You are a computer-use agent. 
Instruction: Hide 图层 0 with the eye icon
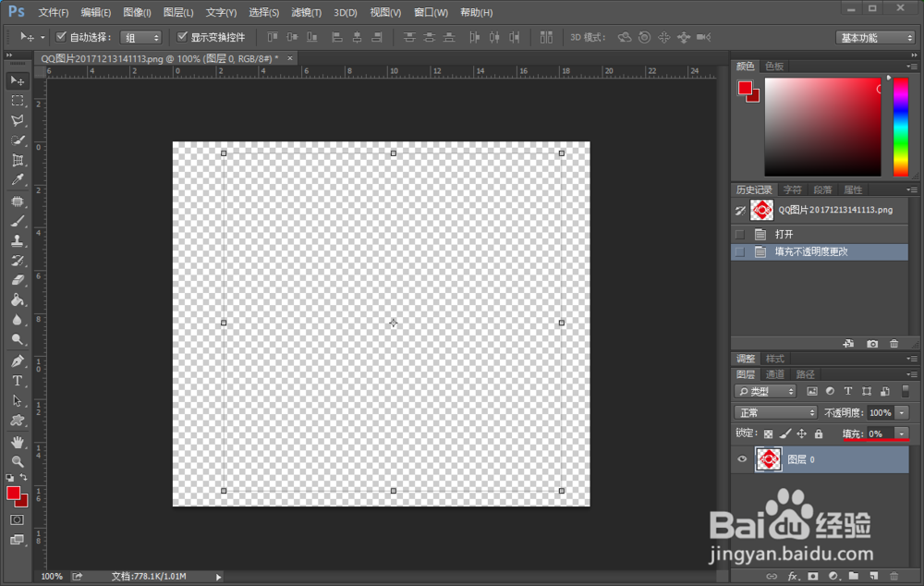point(742,459)
